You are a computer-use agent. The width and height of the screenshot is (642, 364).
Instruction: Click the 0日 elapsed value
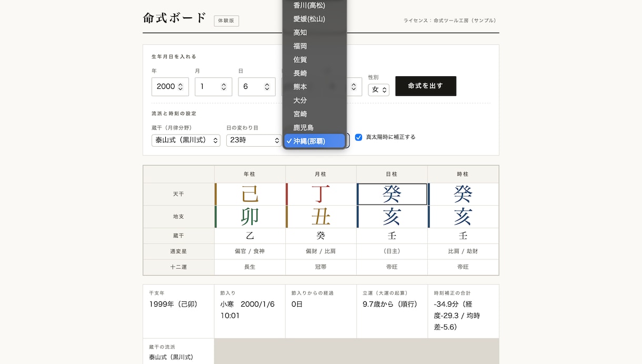(x=297, y=304)
